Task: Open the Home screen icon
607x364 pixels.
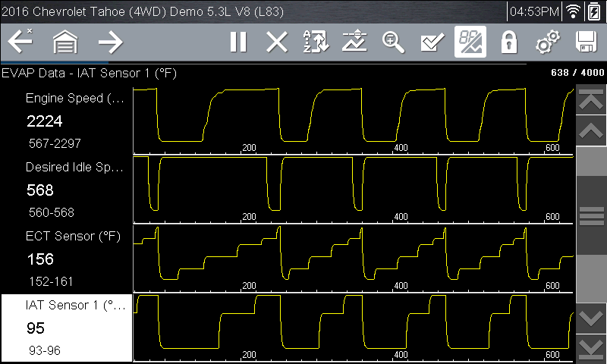Action: [65, 42]
